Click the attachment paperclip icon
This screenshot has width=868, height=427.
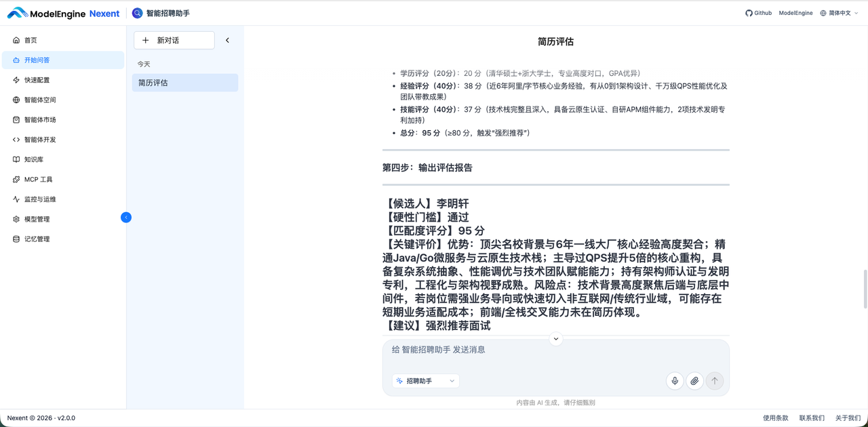coord(694,381)
